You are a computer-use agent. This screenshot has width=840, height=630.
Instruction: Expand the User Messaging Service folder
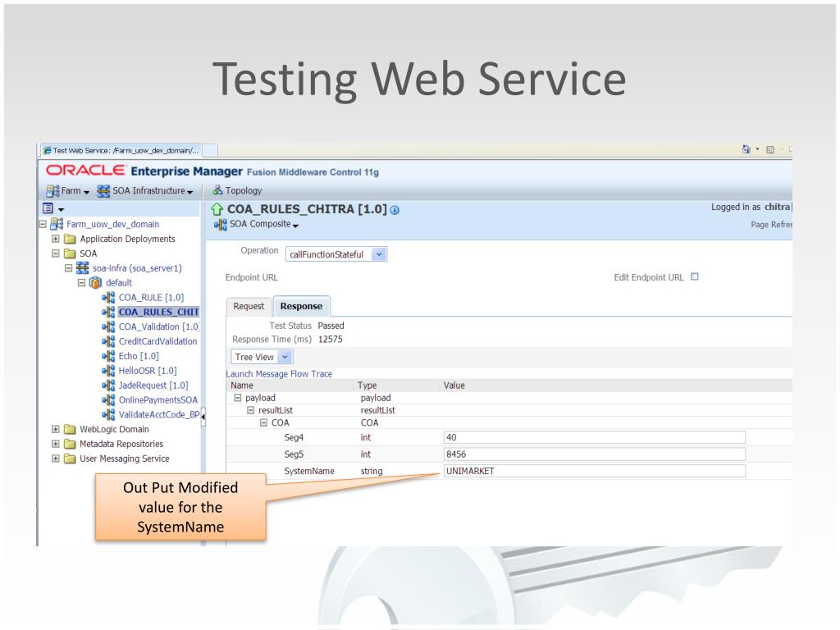click(55, 459)
